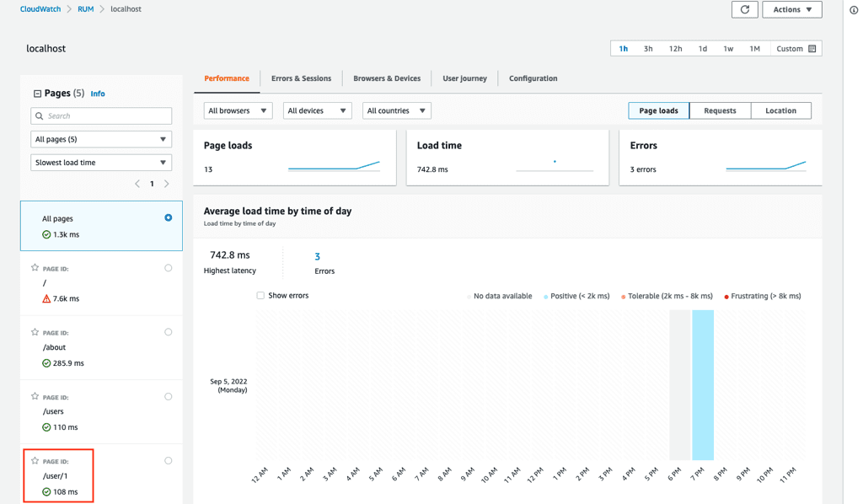The height and width of the screenshot is (504, 863).
Task: Click the info circle icon at far right
Action: (853, 10)
